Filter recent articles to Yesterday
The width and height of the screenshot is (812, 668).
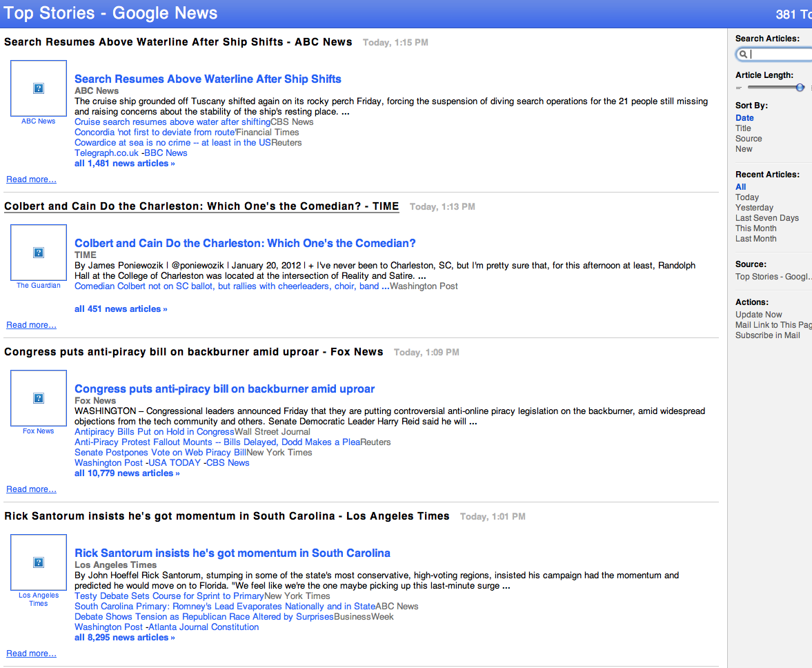pos(755,208)
